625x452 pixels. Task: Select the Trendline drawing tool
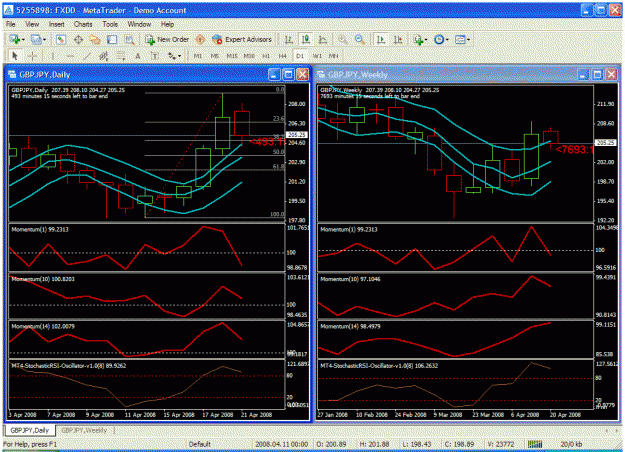(86, 56)
